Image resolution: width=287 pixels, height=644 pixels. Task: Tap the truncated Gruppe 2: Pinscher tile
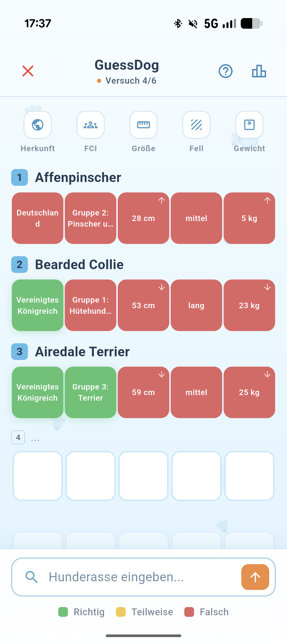(x=91, y=218)
